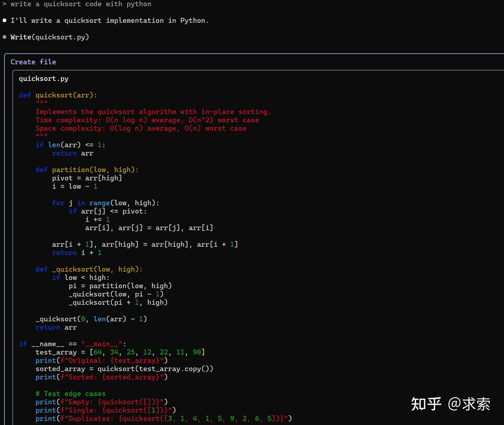
Task: Click the bullet icon next to Write(quicksort.py)
Action: [4, 36]
